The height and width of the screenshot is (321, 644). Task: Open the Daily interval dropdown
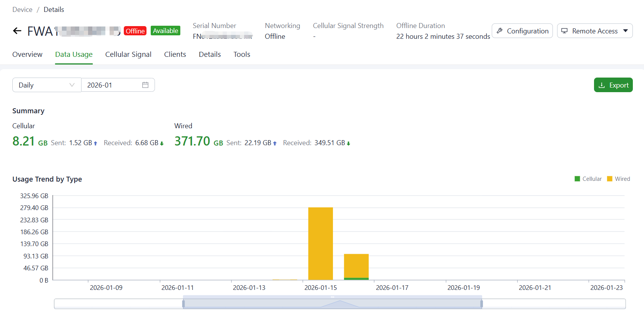[x=47, y=85]
